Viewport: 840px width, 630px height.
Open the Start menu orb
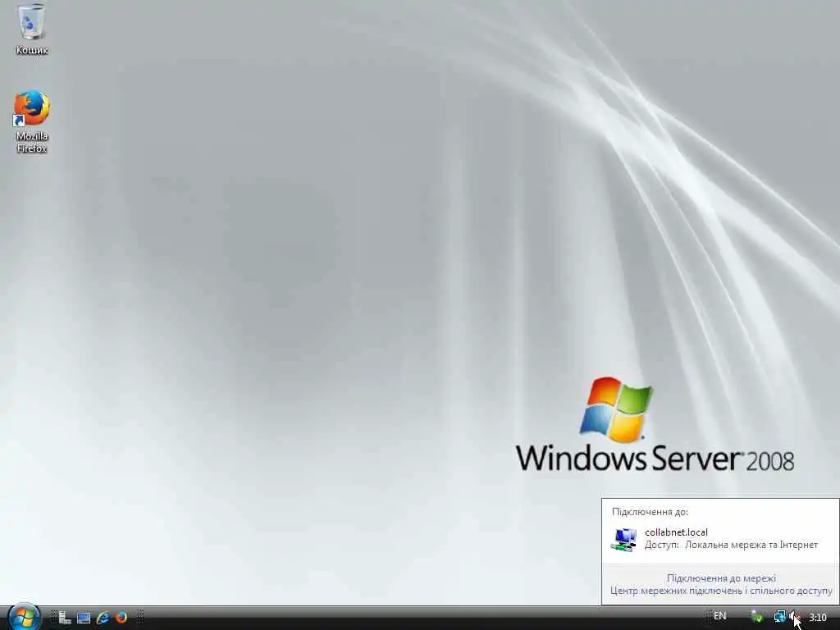[x=24, y=617]
